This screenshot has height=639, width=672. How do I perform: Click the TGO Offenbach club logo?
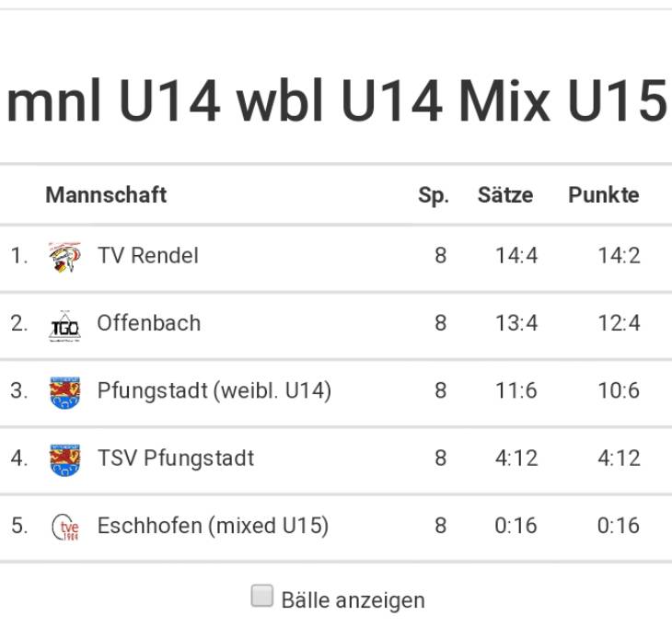[64, 325]
